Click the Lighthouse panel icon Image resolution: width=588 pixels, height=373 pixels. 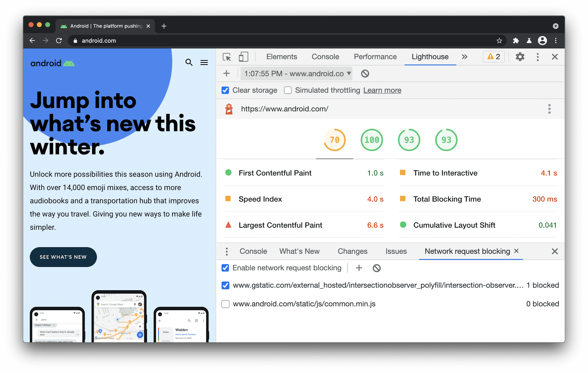pyautogui.click(x=429, y=57)
